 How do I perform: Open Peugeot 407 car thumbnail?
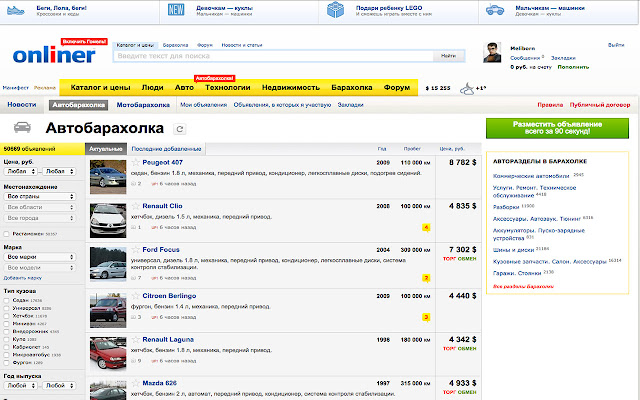(108, 177)
